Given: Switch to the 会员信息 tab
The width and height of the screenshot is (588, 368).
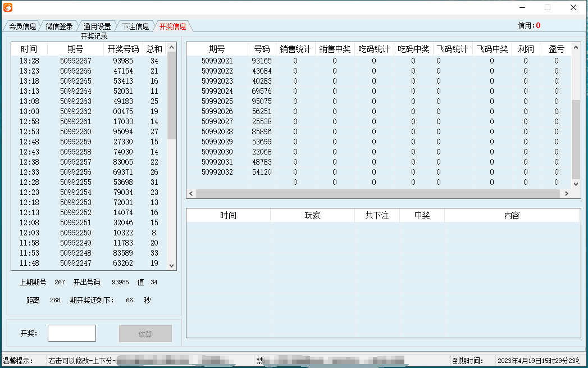Looking at the screenshot, I should tap(21, 25).
